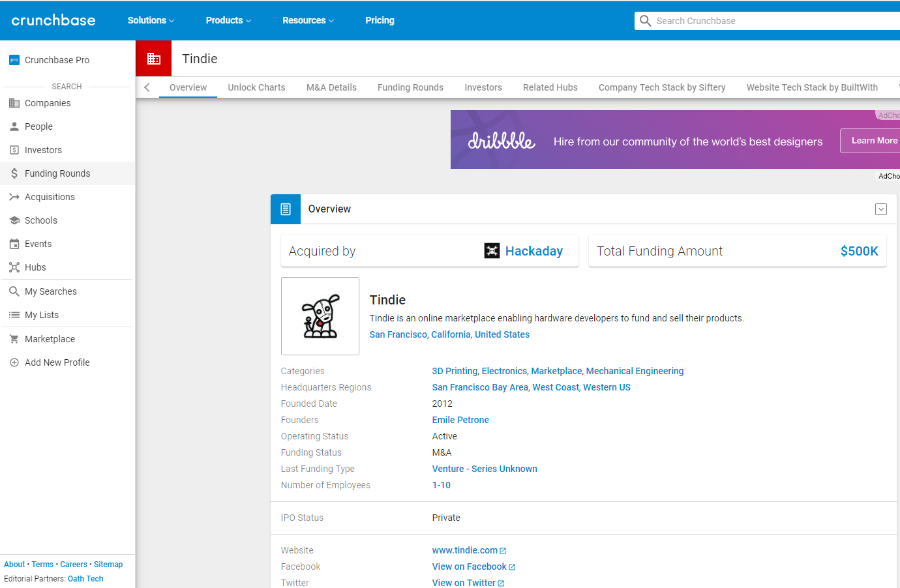Image resolution: width=900 pixels, height=588 pixels.
Task: Click the red company building icon beside Tindie
Action: pyautogui.click(x=154, y=59)
